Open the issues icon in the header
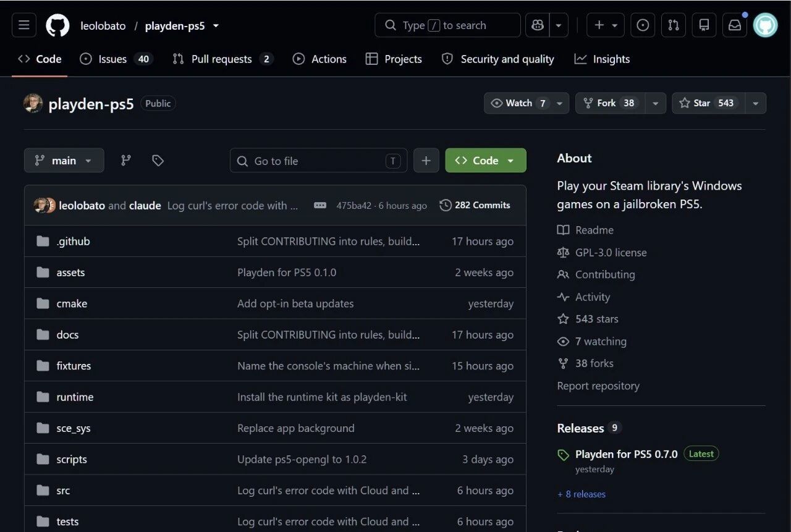Viewport: 791px width, 532px height. point(643,25)
